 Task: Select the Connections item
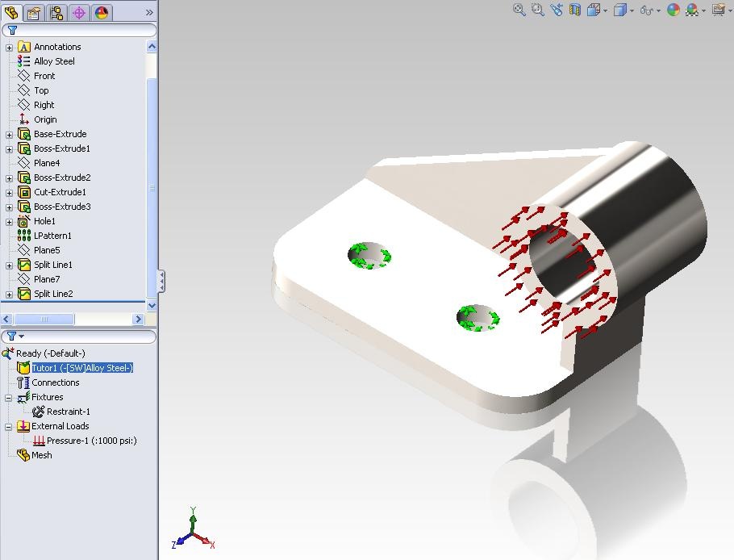pyautogui.click(x=55, y=382)
